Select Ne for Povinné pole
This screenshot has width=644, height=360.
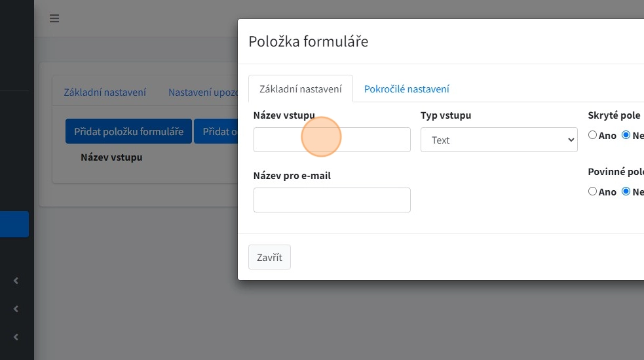coord(626,192)
